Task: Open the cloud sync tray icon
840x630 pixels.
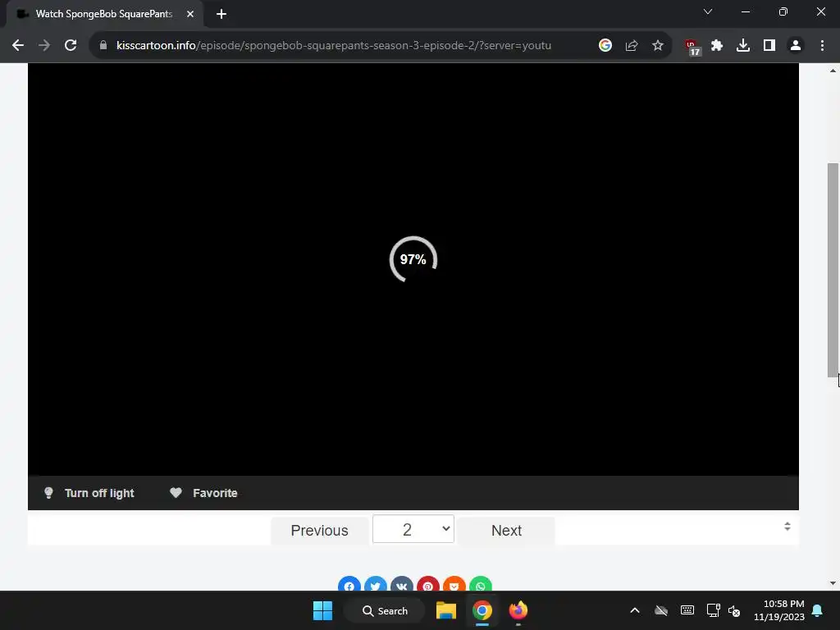Action: click(661, 610)
